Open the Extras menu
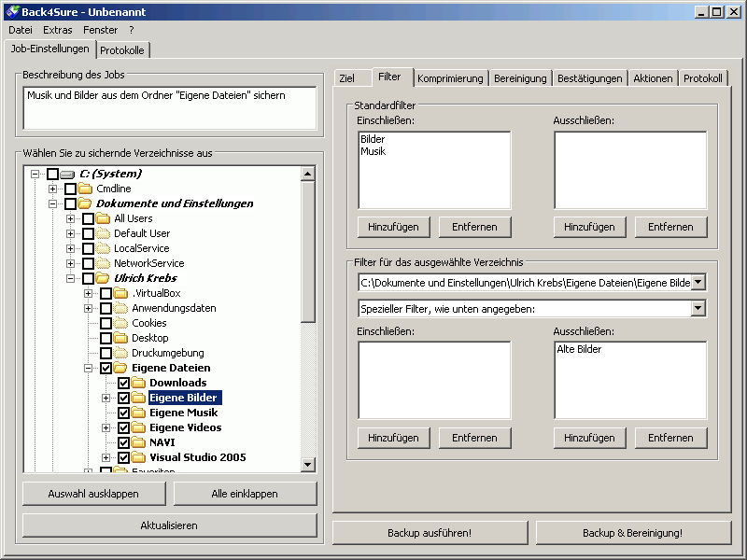The height and width of the screenshot is (560, 747). click(57, 30)
